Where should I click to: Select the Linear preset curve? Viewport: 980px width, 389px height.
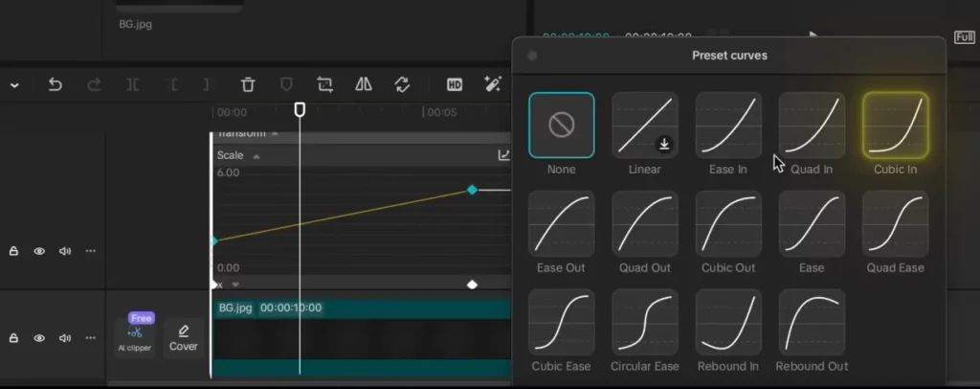click(x=644, y=126)
